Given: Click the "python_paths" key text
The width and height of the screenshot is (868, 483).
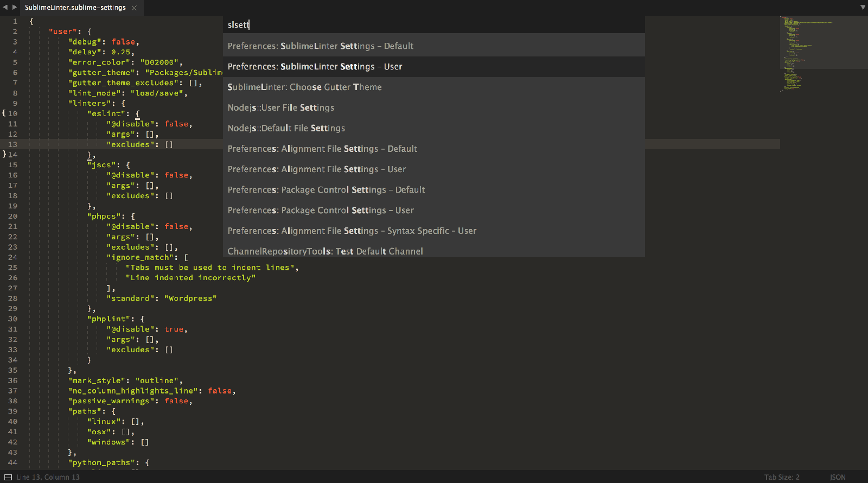Looking at the screenshot, I should pos(101,462).
